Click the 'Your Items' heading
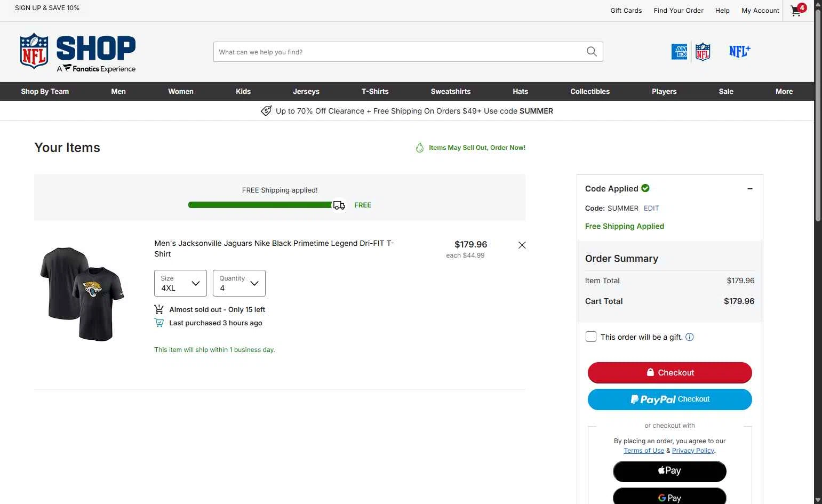Image resolution: width=822 pixels, height=504 pixels. tap(67, 148)
